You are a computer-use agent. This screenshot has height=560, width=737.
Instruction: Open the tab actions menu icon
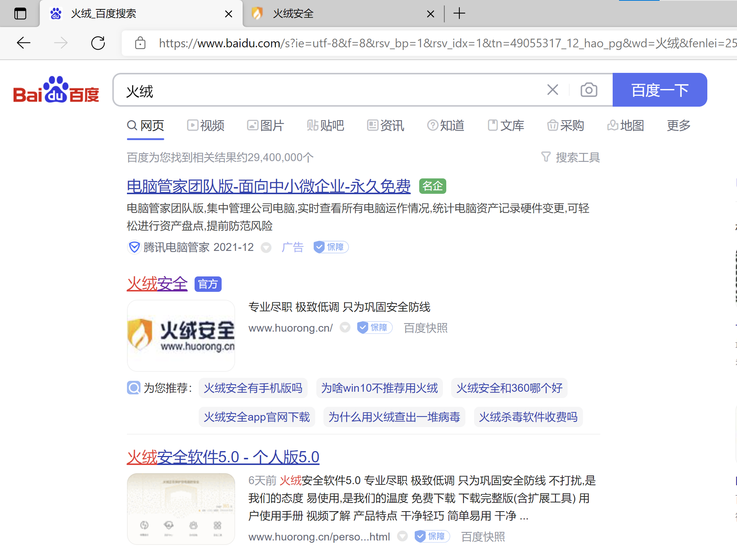[x=20, y=14]
